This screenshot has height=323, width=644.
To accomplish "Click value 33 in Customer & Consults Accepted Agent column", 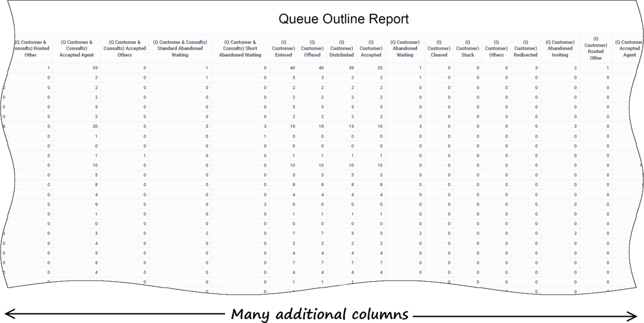I will 94,68.
